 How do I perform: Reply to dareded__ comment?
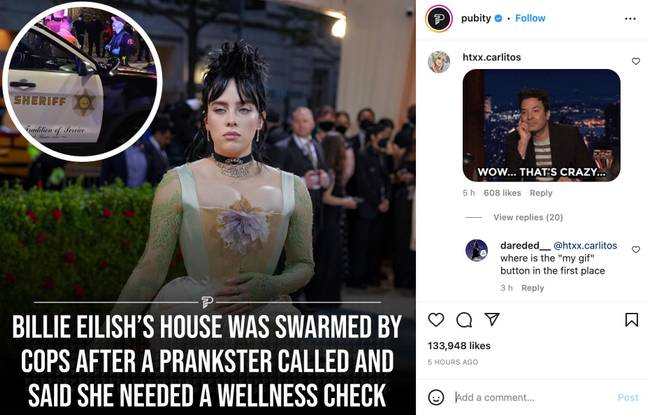(x=533, y=288)
